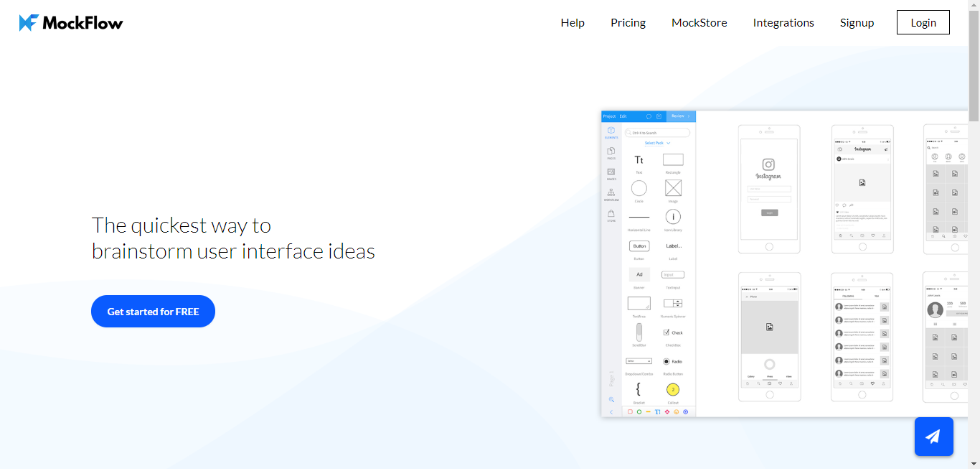980x471 pixels.
Task: Click the headline 'The quickest way to'
Action: click(x=182, y=225)
